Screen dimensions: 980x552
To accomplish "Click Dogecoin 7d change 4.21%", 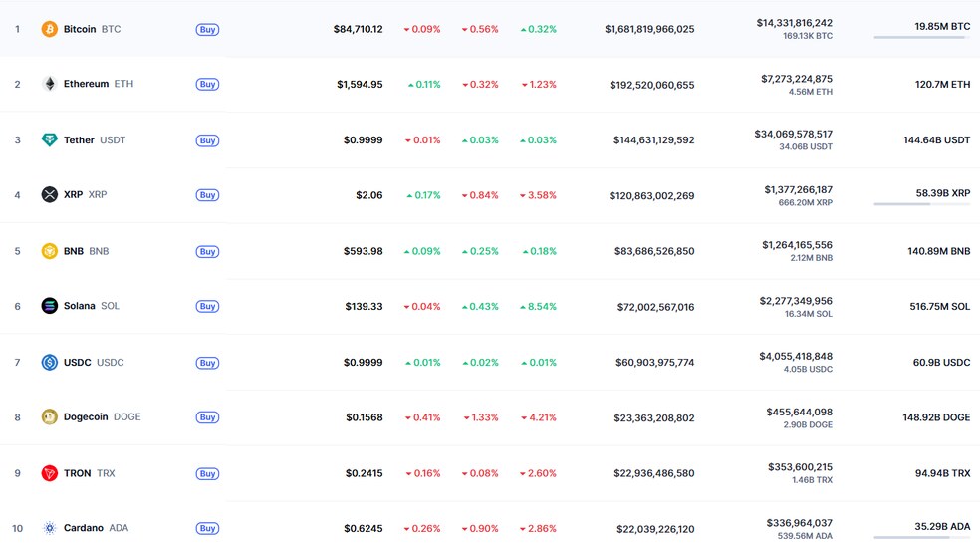I will [538, 416].
